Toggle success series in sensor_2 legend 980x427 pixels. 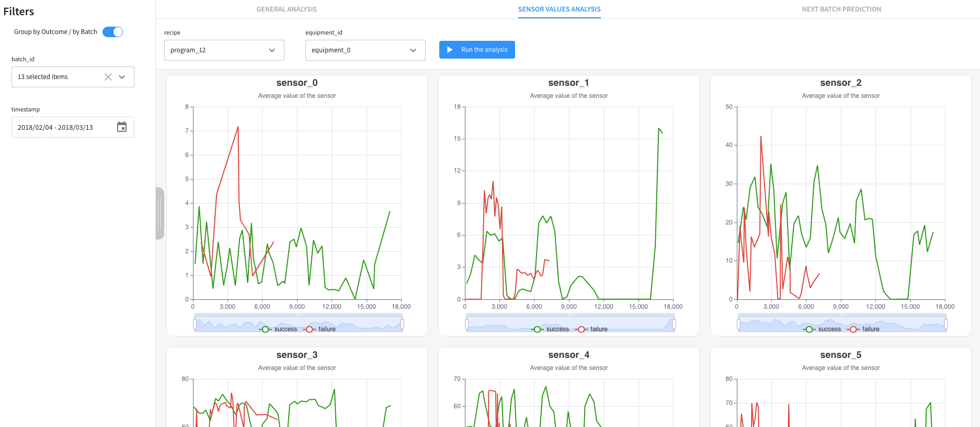point(822,329)
